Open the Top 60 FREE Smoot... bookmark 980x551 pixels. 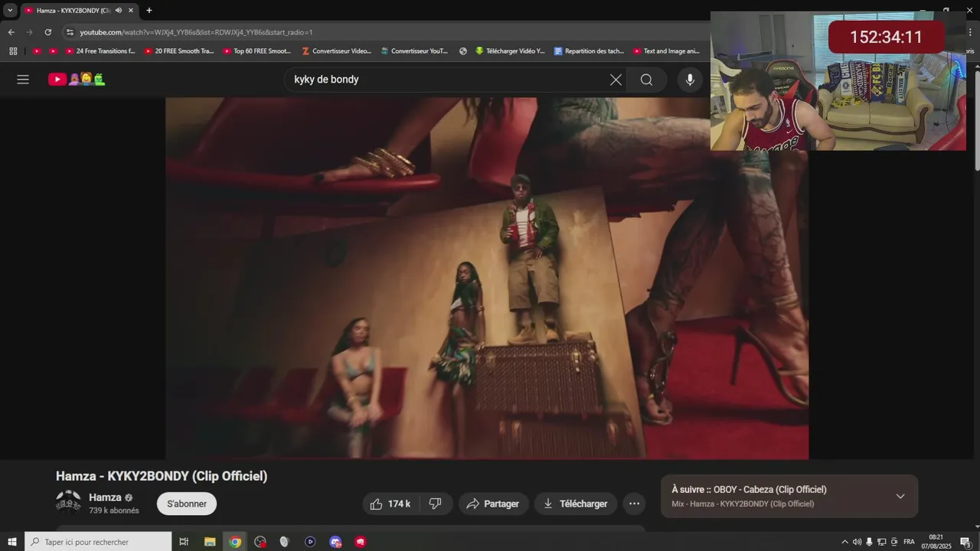click(x=257, y=51)
